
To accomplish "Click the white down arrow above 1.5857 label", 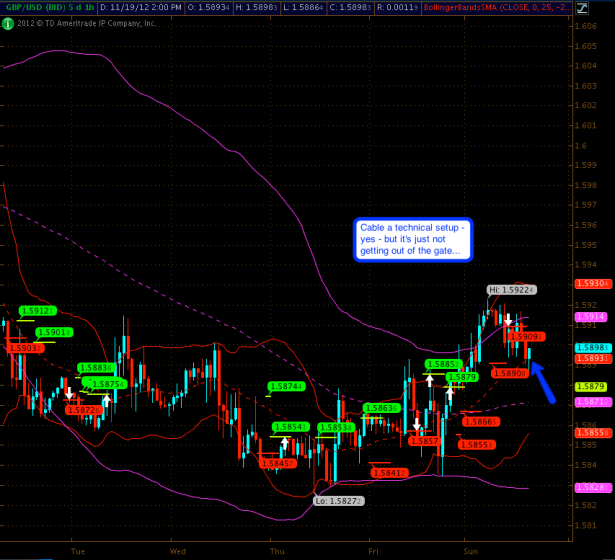I will (417, 425).
